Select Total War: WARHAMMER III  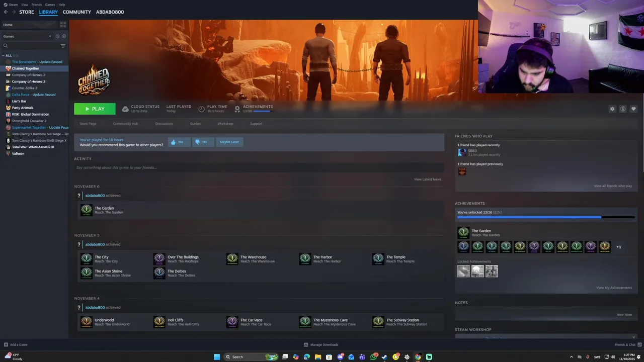[34, 147]
